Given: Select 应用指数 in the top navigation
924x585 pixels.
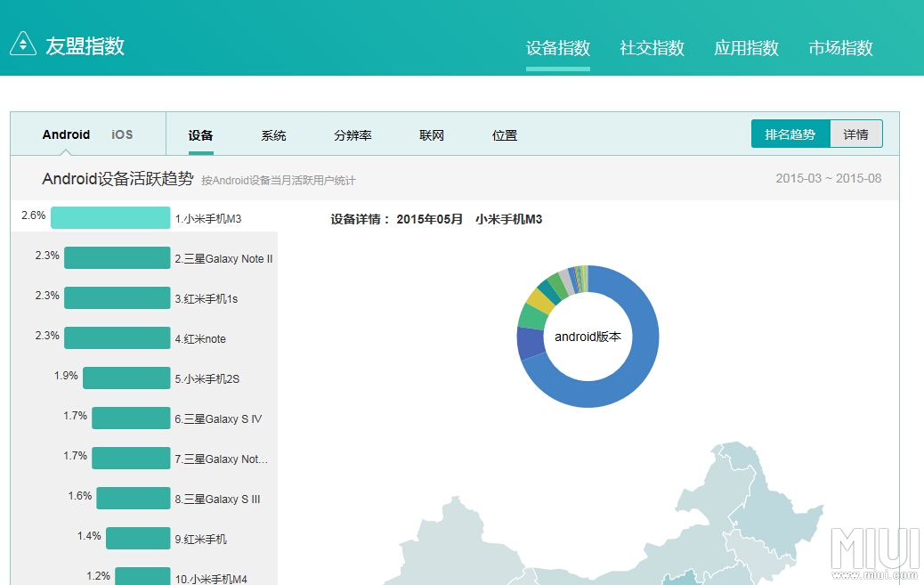Looking at the screenshot, I should tap(746, 48).
